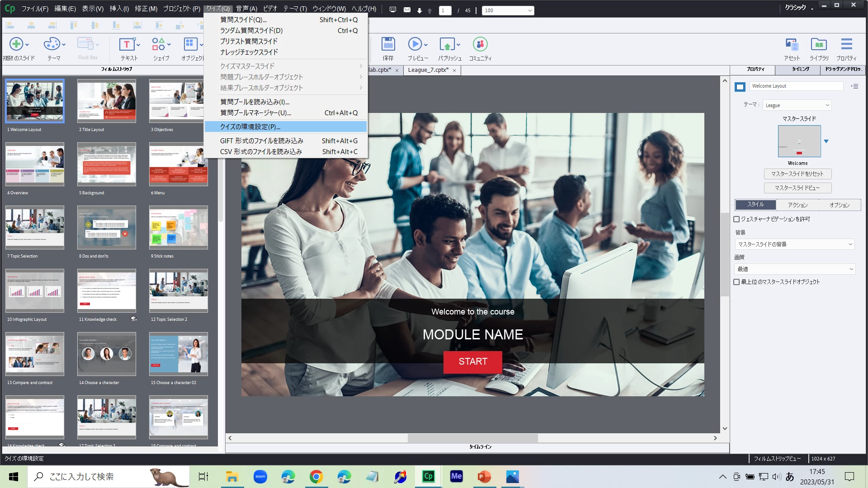Click the Preview (プレビュー) play icon
868x488 pixels.
pyautogui.click(x=415, y=45)
